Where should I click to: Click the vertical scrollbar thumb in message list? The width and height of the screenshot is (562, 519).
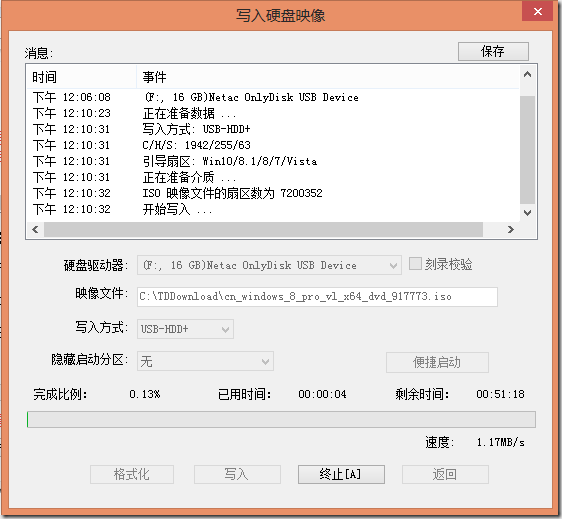[527, 150]
